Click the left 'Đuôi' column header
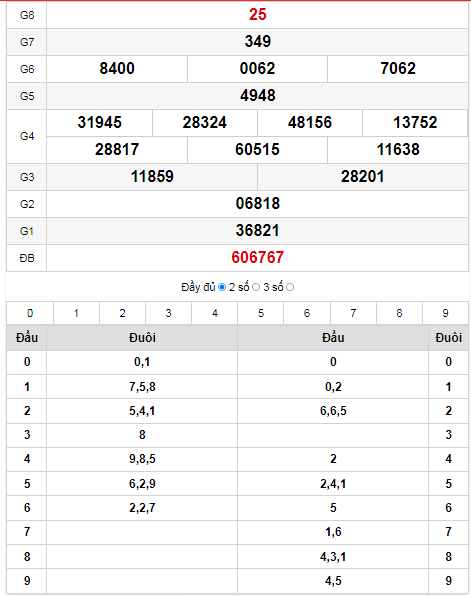The height and width of the screenshot is (597, 471). pos(142,338)
